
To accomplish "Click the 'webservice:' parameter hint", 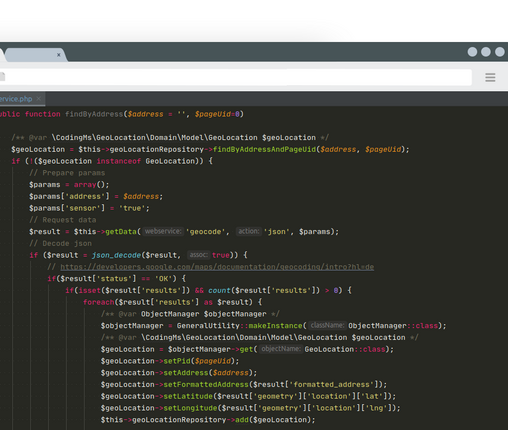I will click(x=163, y=231).
